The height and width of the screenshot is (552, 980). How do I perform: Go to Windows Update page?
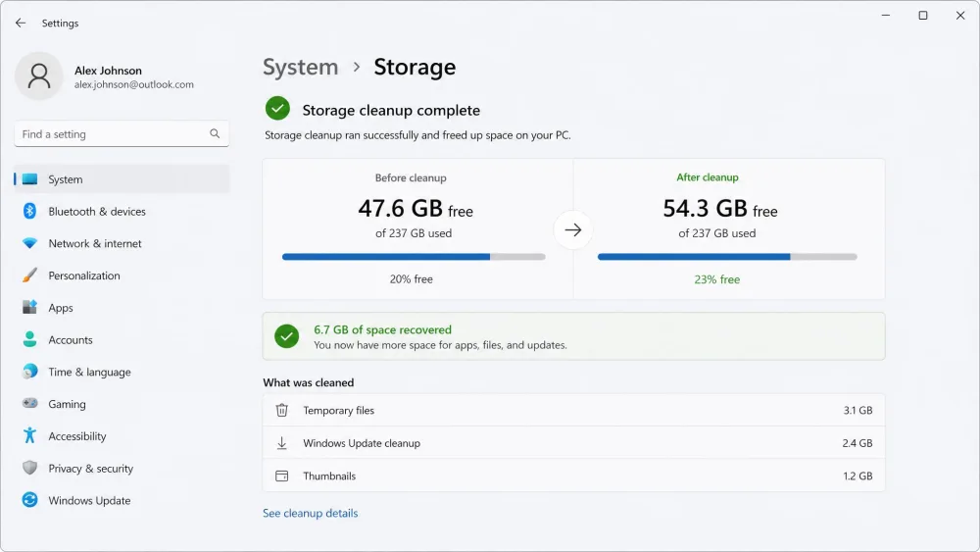tap(122, 500)
